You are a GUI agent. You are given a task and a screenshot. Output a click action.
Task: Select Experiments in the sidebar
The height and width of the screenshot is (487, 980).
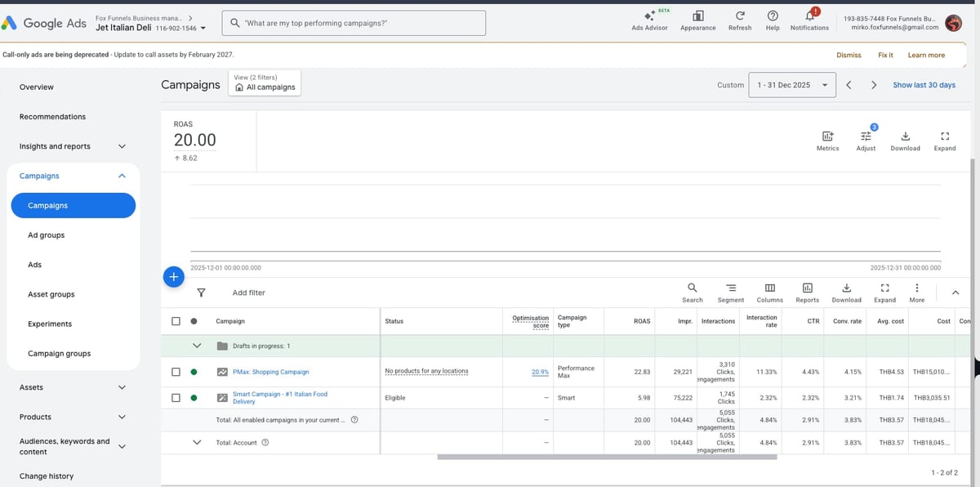(50, 324)
